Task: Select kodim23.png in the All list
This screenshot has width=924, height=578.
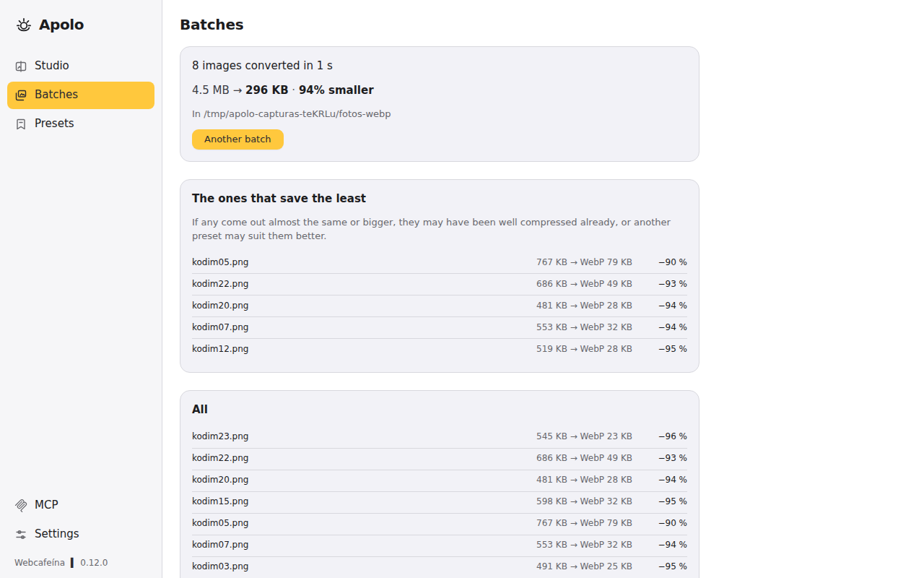Action: coord(440,436)
